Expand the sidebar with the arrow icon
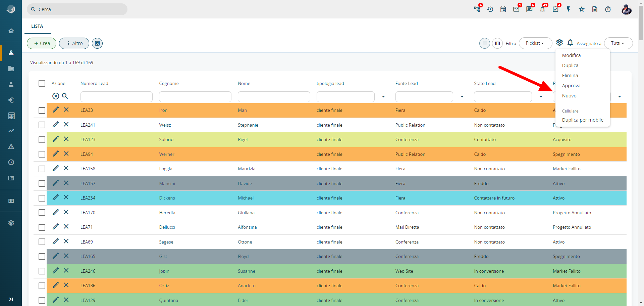Viewport: 644px width, 306px height. point(11,299)
